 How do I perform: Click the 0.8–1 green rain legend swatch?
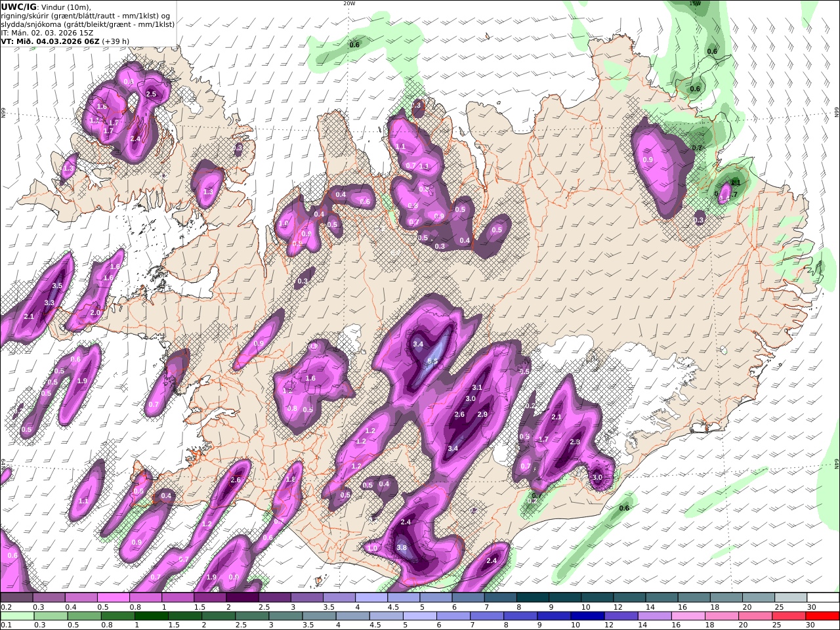pyautogui.click(x=117, y=616)
